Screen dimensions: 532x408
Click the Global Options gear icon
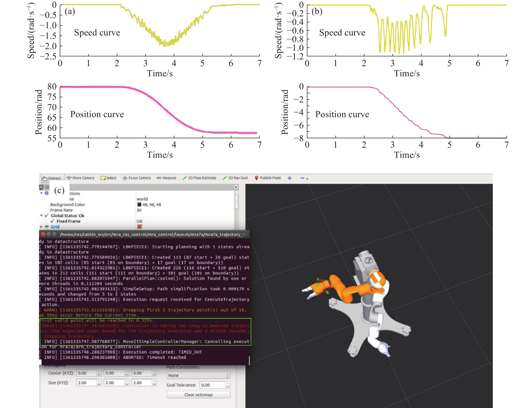point(47,193)
